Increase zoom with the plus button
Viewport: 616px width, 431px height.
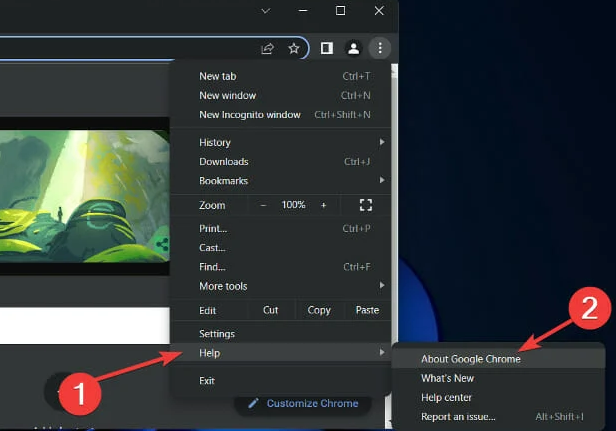[323, 205]
